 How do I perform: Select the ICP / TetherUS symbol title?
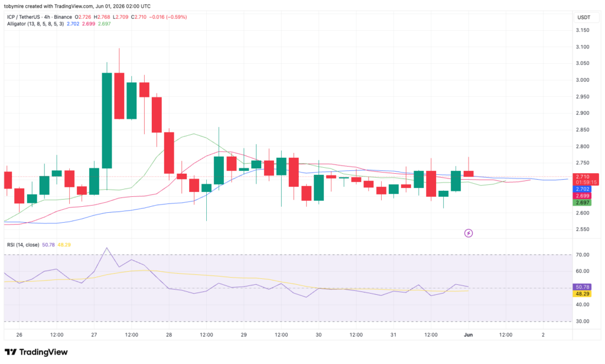(x=40, y=17)
